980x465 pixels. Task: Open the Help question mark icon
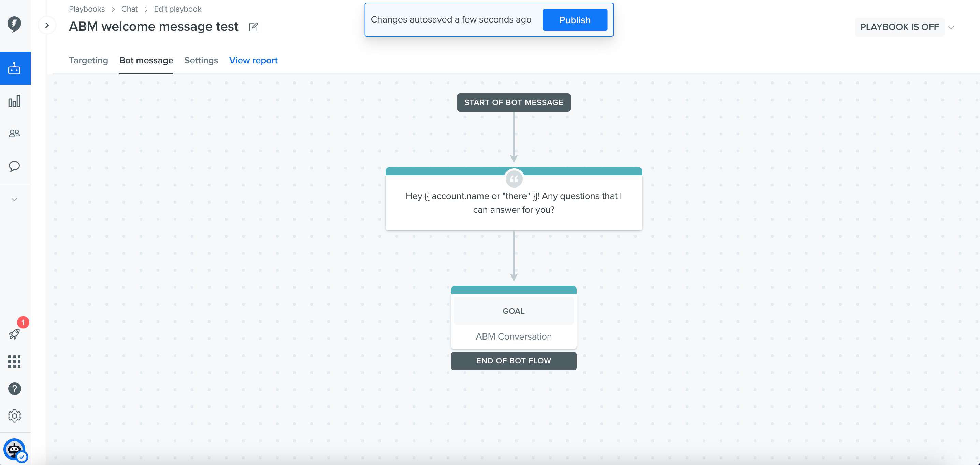(14, 389)
